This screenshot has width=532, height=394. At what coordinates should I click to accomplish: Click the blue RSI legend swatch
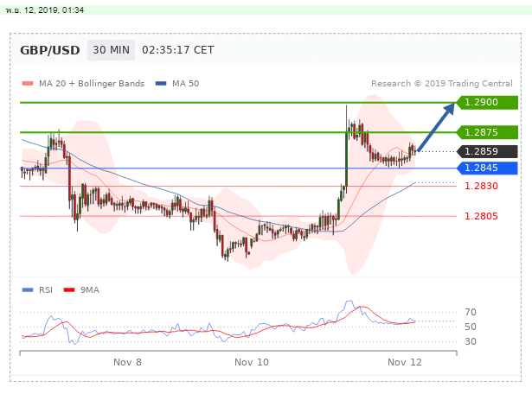click(x=28, y=290)
